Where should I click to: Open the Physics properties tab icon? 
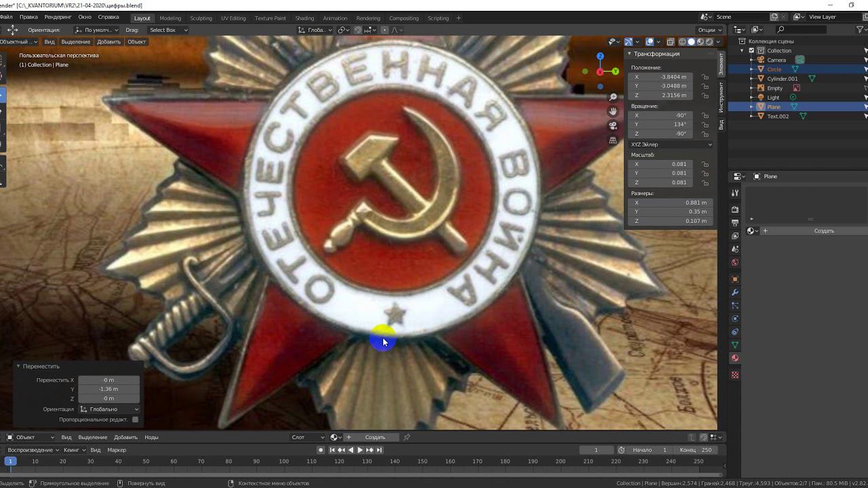click(x=735, y=319)
